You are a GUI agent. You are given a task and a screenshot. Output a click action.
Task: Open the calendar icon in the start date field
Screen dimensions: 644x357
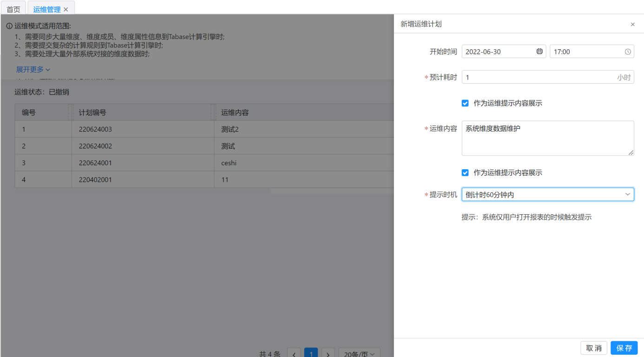point(539,52)
